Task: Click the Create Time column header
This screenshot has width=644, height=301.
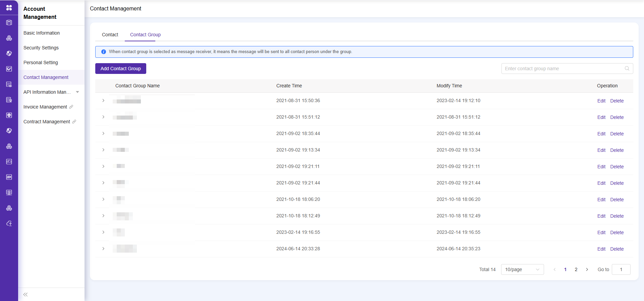Action: click(x=289, y=86)
